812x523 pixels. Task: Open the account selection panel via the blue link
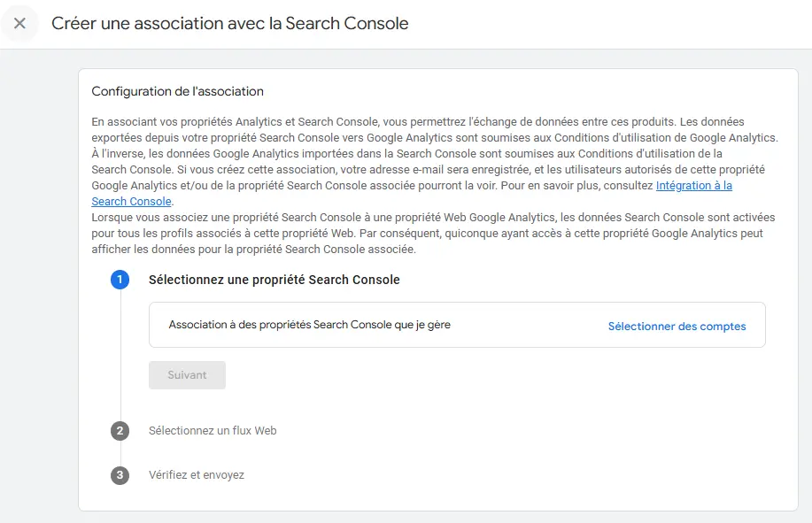click(x=677, y=326)
